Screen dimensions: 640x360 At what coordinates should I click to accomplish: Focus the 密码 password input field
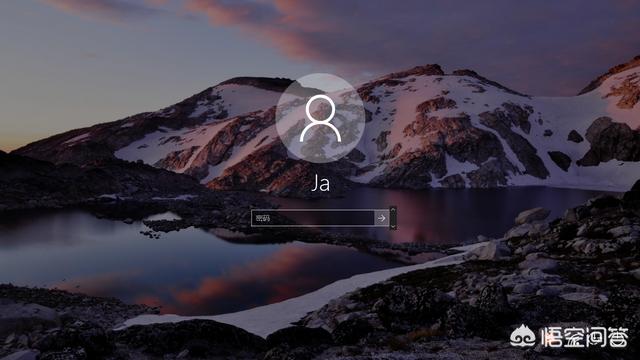point(313,218)
